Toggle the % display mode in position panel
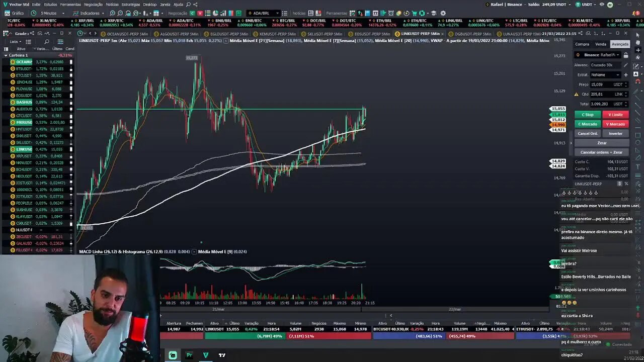The image size is (644, 362). 626,184
